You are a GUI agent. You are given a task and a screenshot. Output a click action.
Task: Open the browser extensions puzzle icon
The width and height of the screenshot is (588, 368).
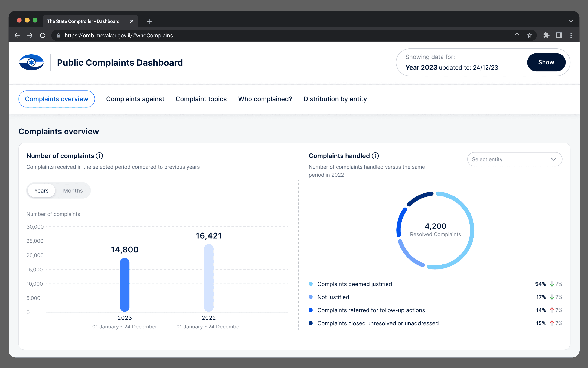point(546,35)
